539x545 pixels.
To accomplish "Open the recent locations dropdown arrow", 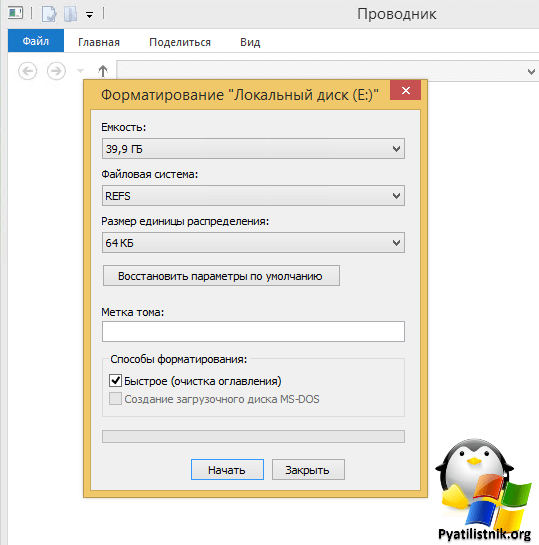I will tap(80, 71).
